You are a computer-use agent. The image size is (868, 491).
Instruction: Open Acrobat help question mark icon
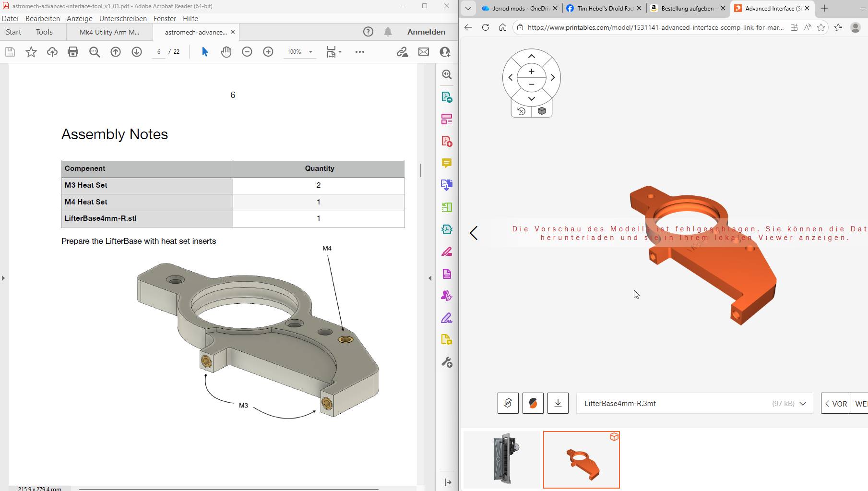point(368,32)
